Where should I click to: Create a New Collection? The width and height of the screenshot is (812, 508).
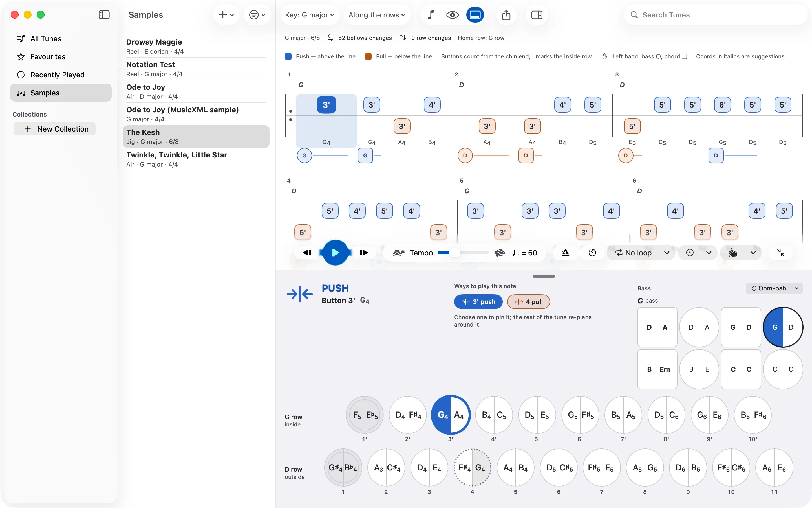pyautogui.click(x=55, y=129)
